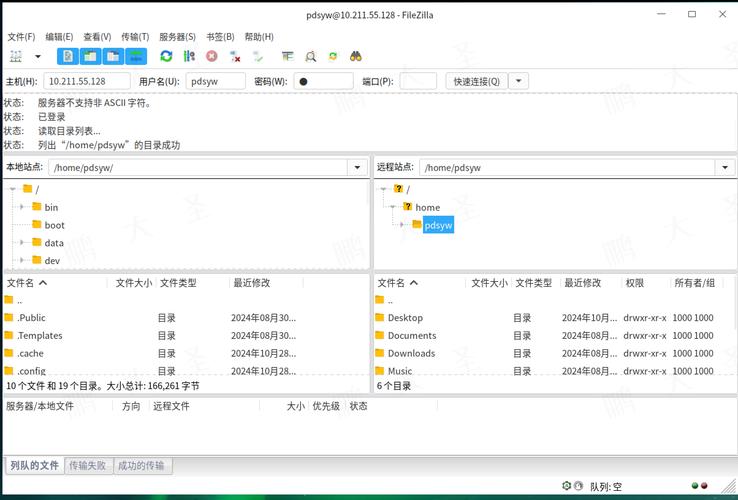Collapse the local root / tree node
The image size is (738, 500).
[13, 189]
